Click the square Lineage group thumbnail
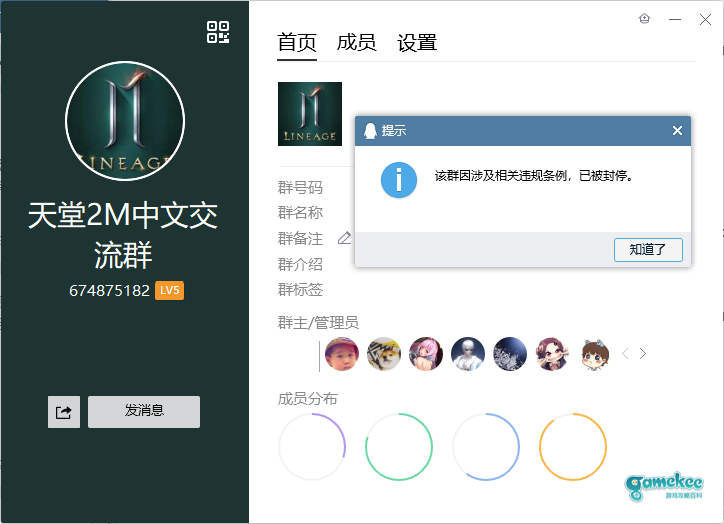The image size is (724, 524). pos(310,114)
